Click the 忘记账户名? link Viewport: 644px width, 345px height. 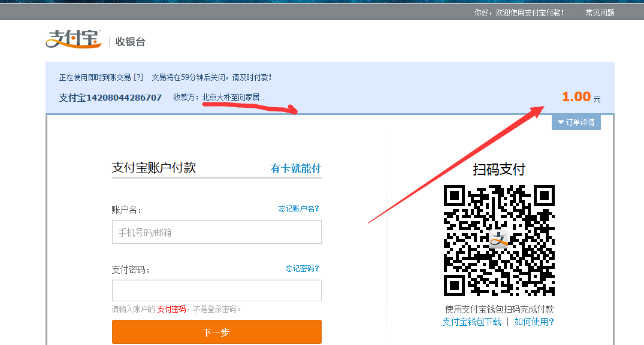[298, 208]
